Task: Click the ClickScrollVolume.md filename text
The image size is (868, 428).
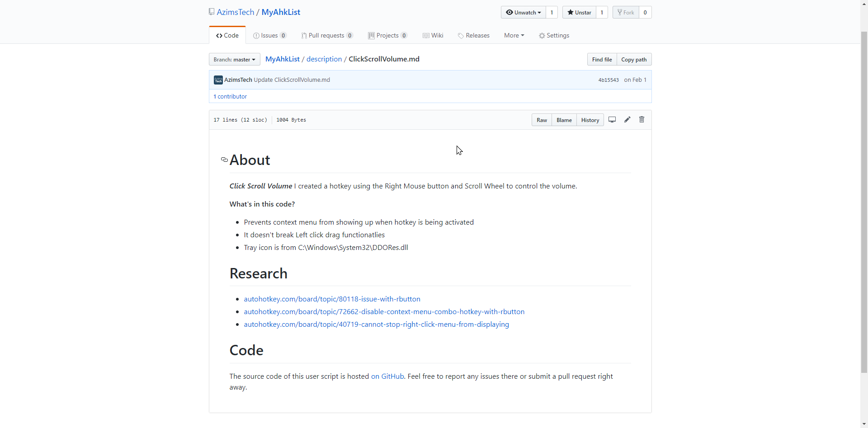Action: tap(384, 59)
